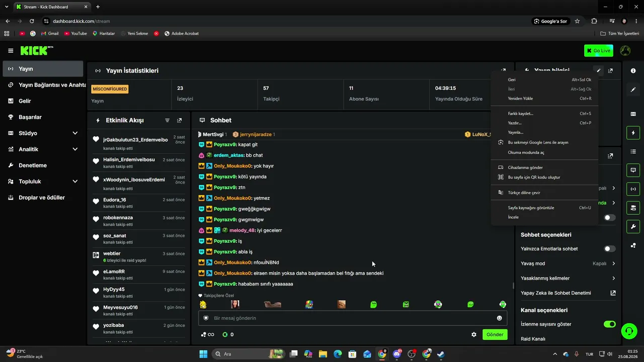Screen dimensions: 644x362
Task: Open the info icon in the right rail
Action: pyautogui.click(x=633, y=71)
